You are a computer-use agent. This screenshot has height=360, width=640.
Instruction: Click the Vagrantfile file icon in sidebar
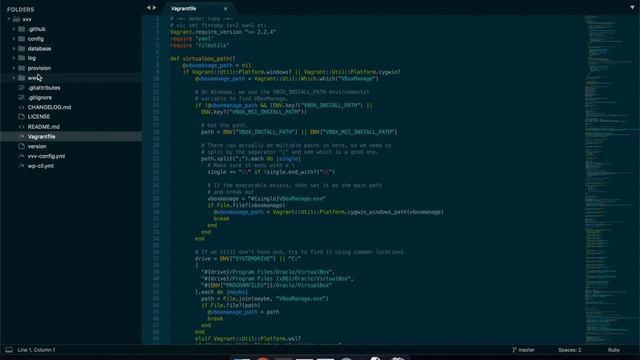click(x=22, y=137)
